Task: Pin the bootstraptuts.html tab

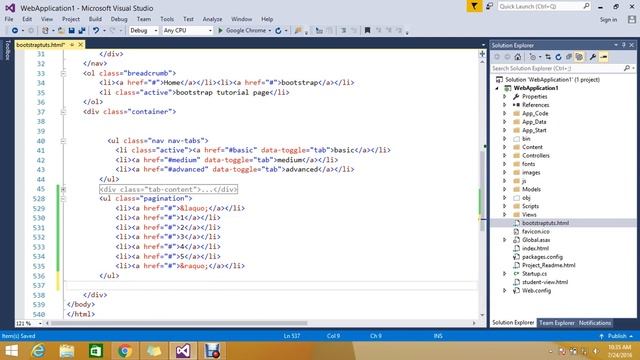Action: click(x=72, y=44)
